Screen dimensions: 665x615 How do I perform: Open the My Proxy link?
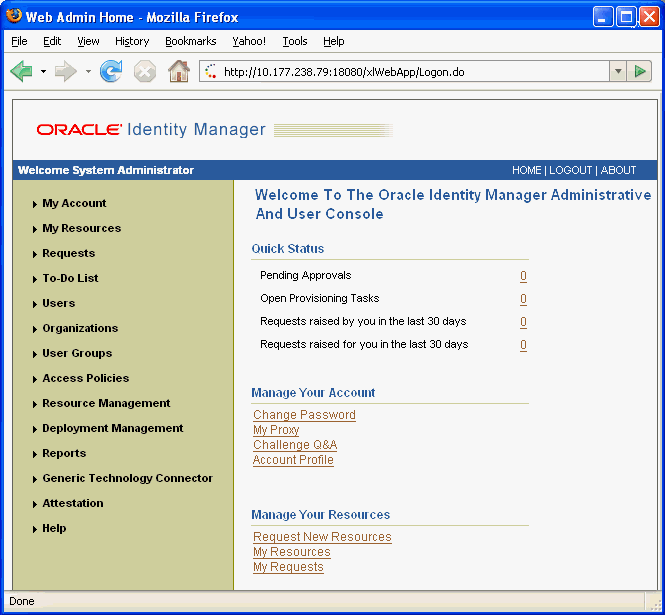click(x=276, y=430)
